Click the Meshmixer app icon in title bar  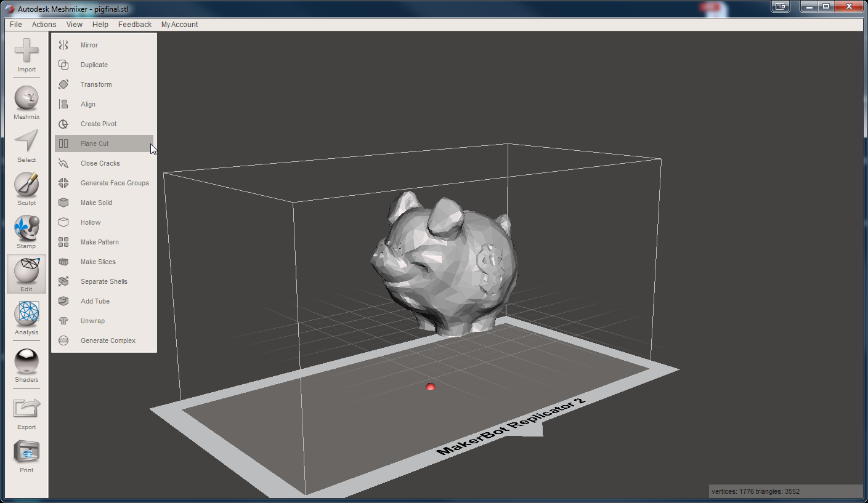(9, 9)
